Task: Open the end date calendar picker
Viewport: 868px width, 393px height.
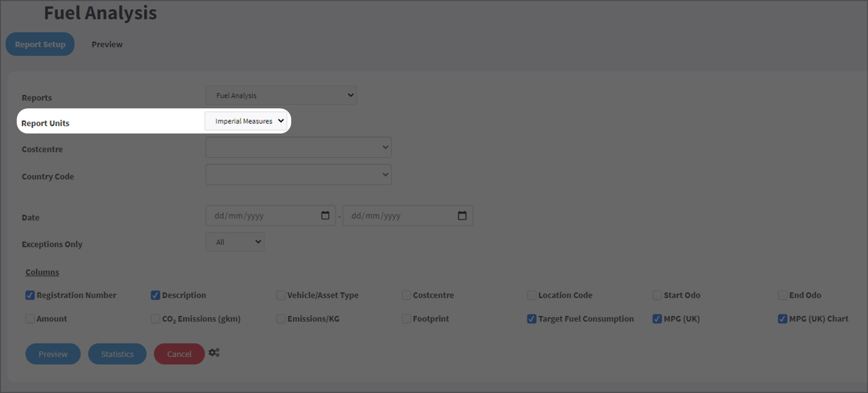Action: pyautogui.click(x=462, y=215)
